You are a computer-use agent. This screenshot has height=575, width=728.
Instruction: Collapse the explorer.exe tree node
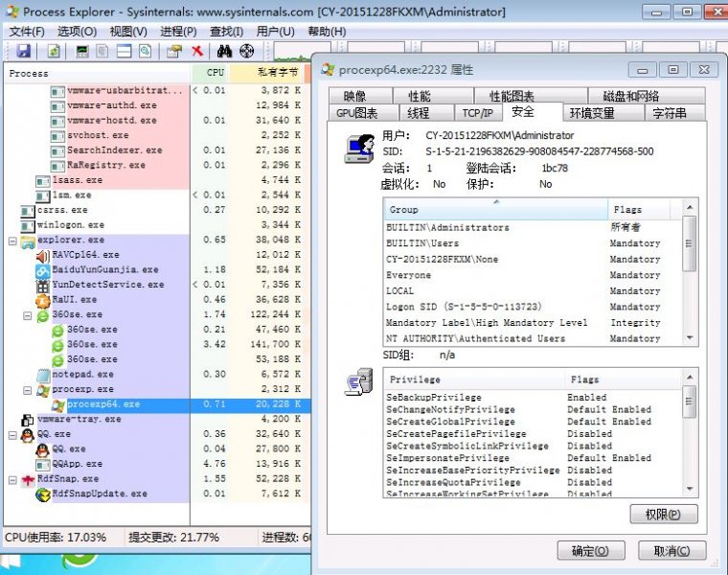pyautogui.click(x=12, y=241)
